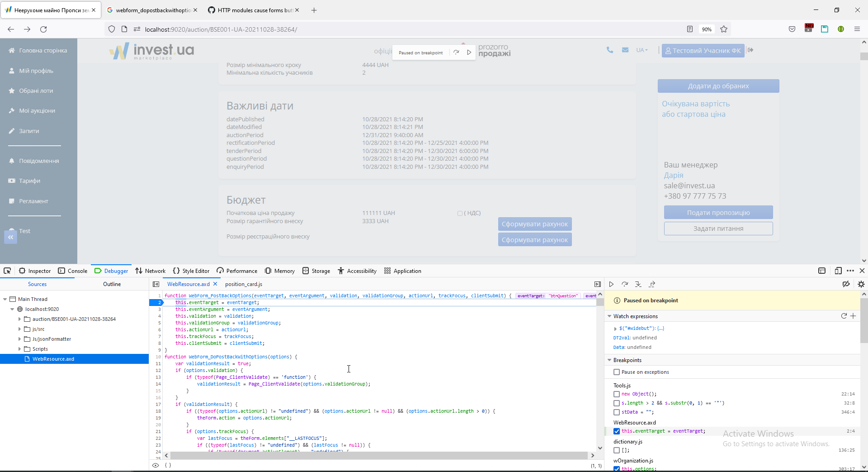
Task: Expand the auction/BSE001-UA-20211028-38264 folder
Action: pyautogui.click(x=19, y=319)
